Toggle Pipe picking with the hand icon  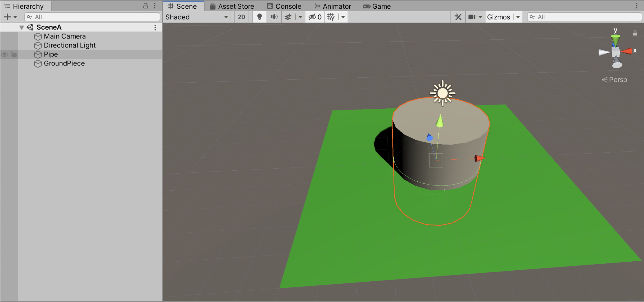coord(14,55)
